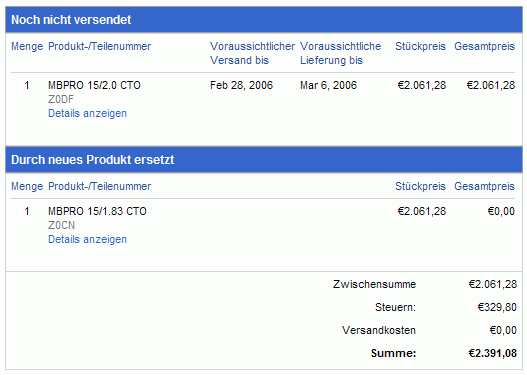Select product name 'MBPRO 15/1.83 CTO'
The image size is (527, 375).
[97, 211]
